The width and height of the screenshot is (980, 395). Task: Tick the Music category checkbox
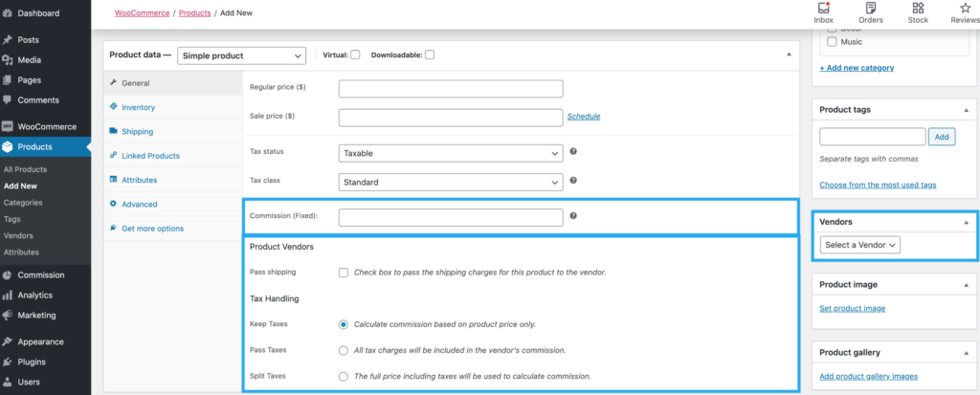point(832,42)
